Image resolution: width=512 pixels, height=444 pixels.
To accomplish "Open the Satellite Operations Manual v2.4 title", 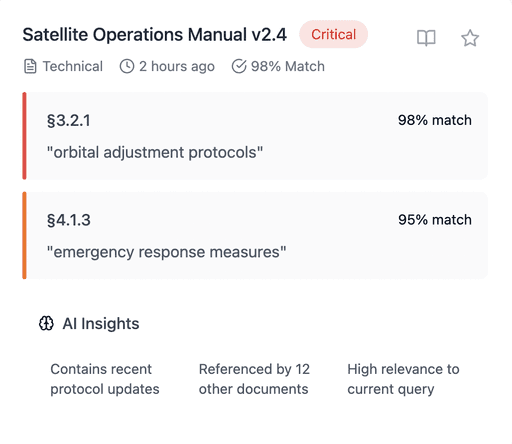I will (155, 35).
